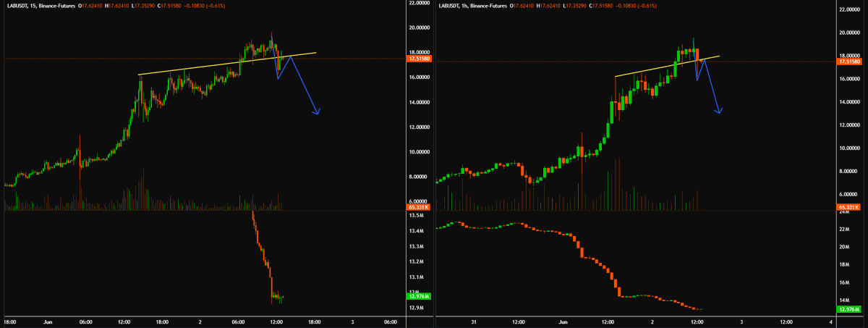Click 20.00000 on the left chart price axis
This screenshot has width=868, height=328.
(419, 28)
